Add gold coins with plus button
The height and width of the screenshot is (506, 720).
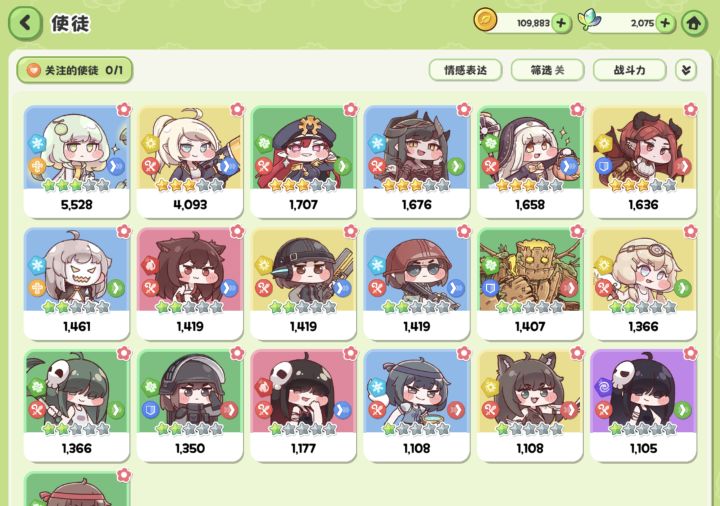(x=561, y=23)
